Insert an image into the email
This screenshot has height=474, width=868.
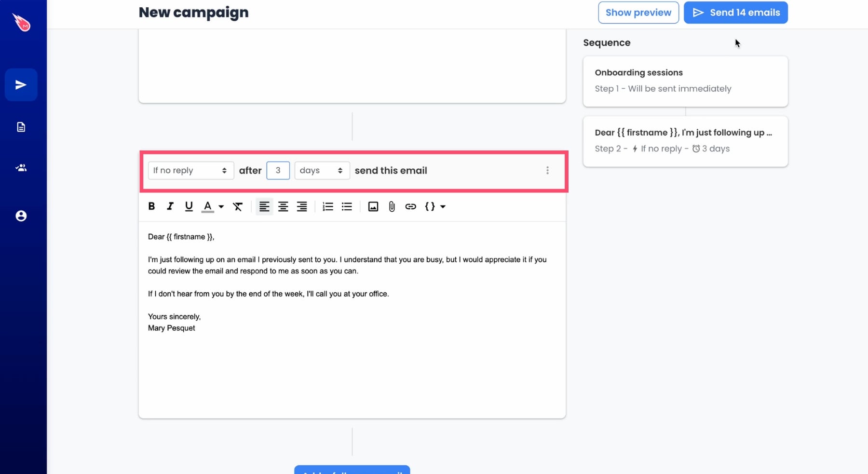coord(373,206)
